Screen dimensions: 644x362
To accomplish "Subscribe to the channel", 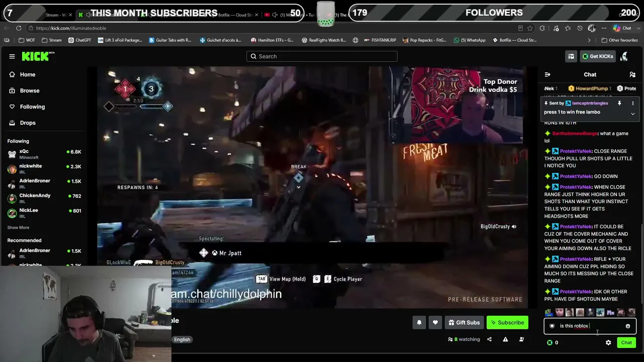I will coord(507,323).
